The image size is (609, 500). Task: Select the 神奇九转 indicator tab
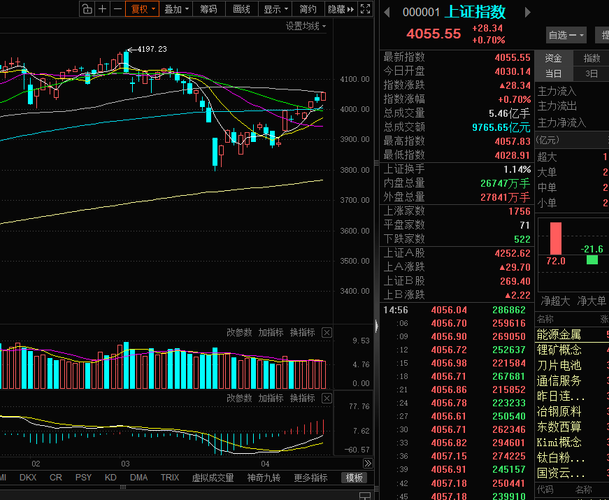tap(264, 477)
